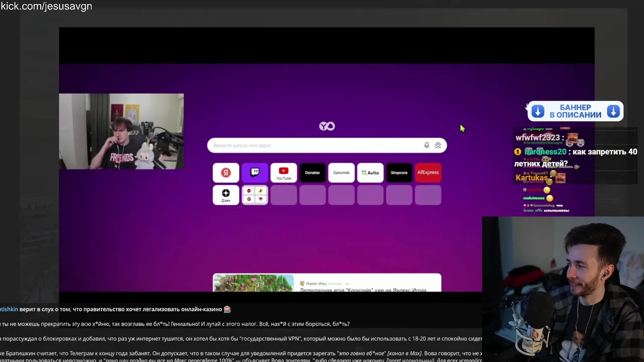
Task: Click the left download arrow on the banner
Action: [538, 112]
